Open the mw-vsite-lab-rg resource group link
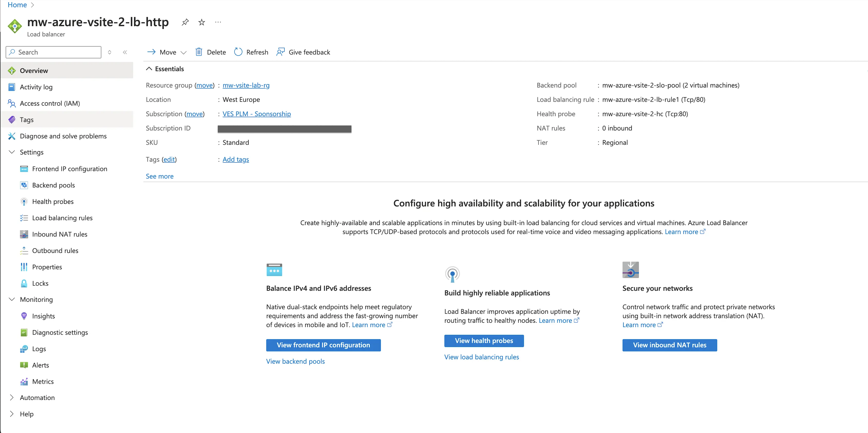Viewport: 868px width, 433px height. click(x=246, y=85)
